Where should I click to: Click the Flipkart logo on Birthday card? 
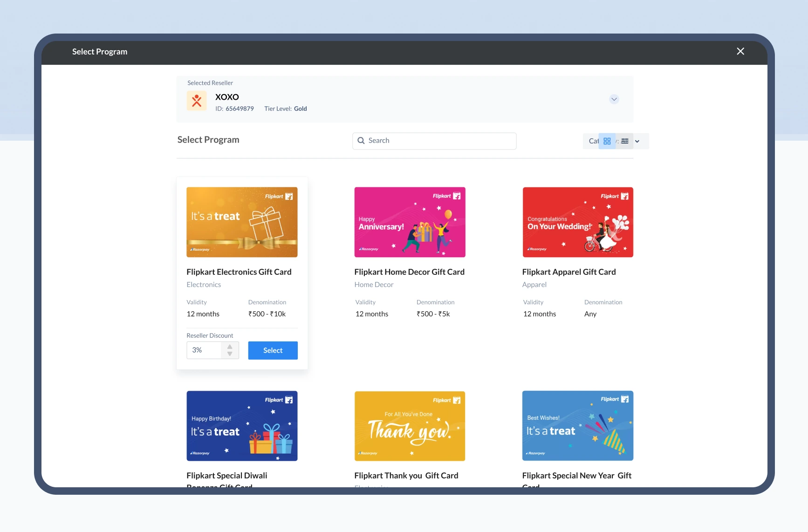(279, 400)
